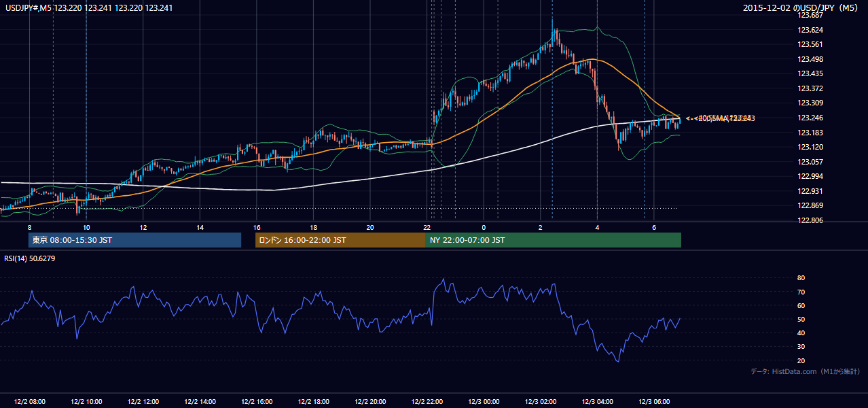This screenshot has height=408, width=868.
Task: Click the bottom time label 12/2 10:00
Action: tap(86, 402)
